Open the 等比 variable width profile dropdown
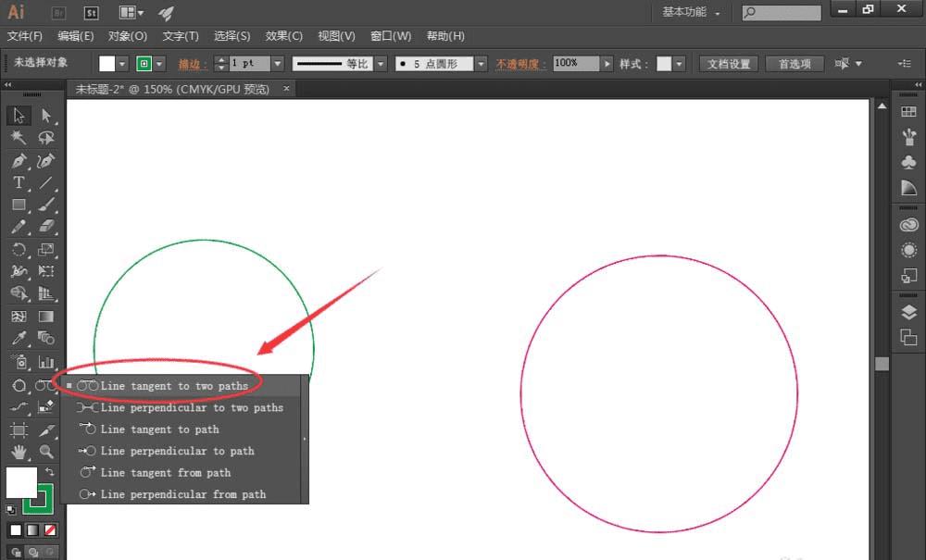Viewport: 926px width, 560px height. pos(381,64)
